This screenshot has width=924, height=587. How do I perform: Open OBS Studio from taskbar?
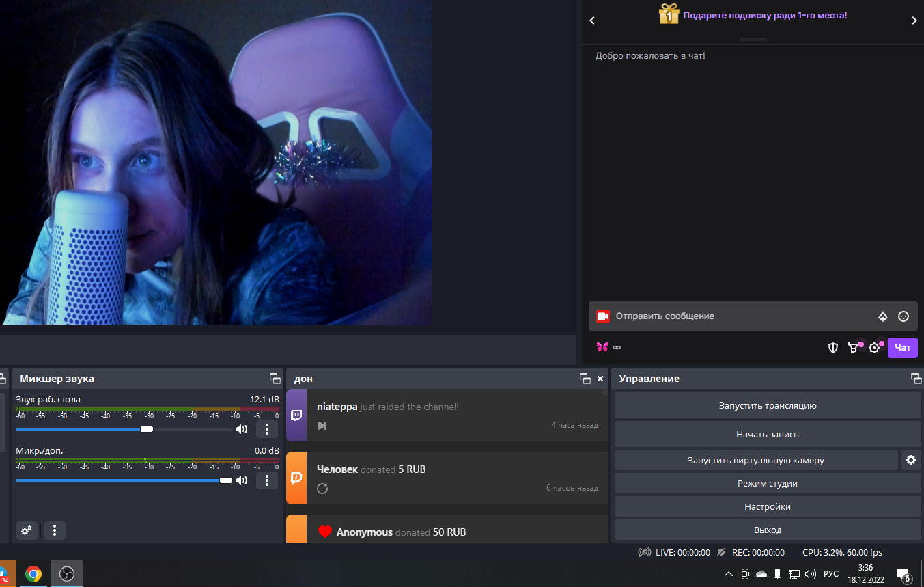66,573
